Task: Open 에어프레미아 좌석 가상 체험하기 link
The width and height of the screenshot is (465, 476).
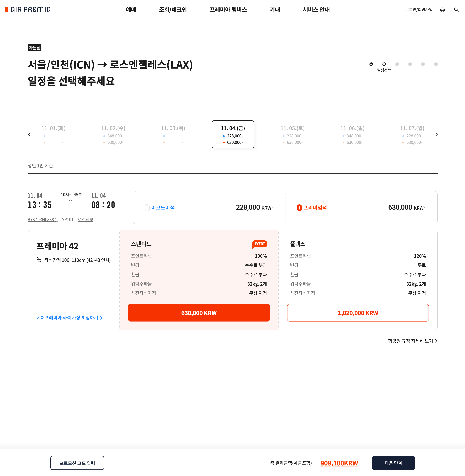Action: (x=69, y=318)
